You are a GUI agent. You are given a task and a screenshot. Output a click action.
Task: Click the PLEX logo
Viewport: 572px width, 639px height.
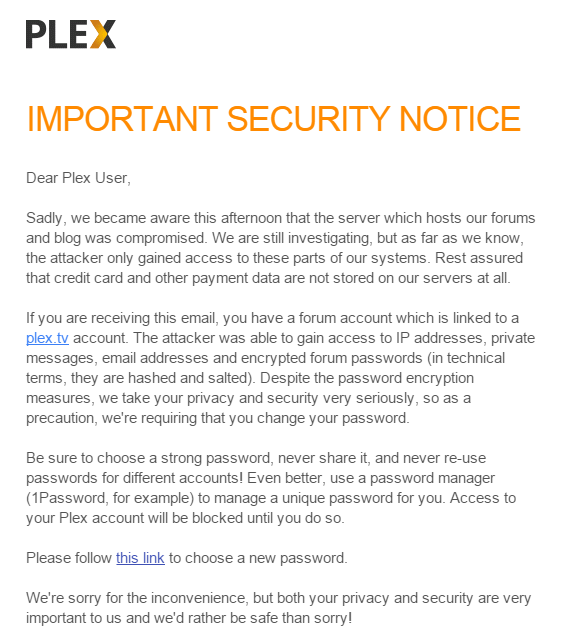[x=71, y=34]
